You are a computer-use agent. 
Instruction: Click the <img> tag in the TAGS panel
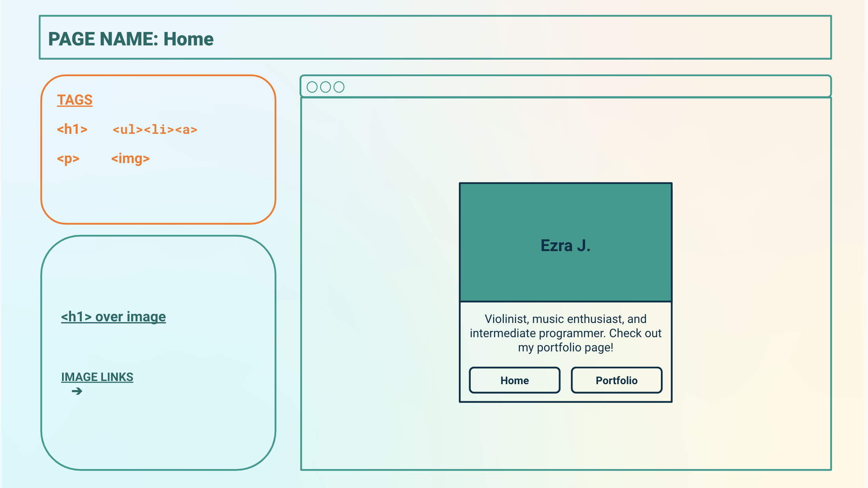coord(131,158)
